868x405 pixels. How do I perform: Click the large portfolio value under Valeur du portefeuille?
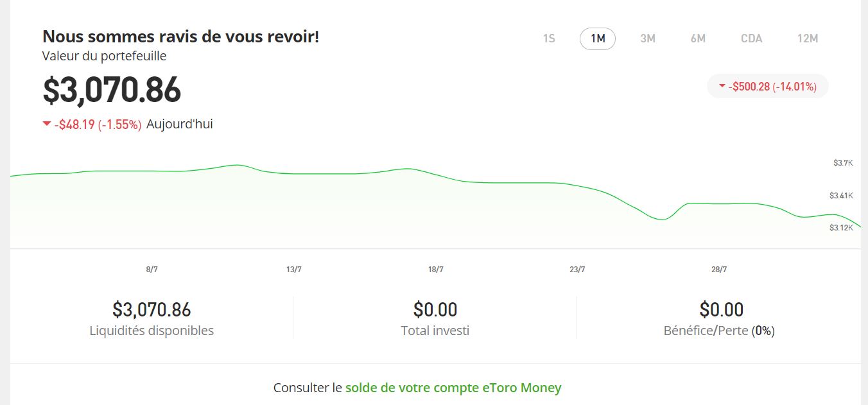[112, 90]
